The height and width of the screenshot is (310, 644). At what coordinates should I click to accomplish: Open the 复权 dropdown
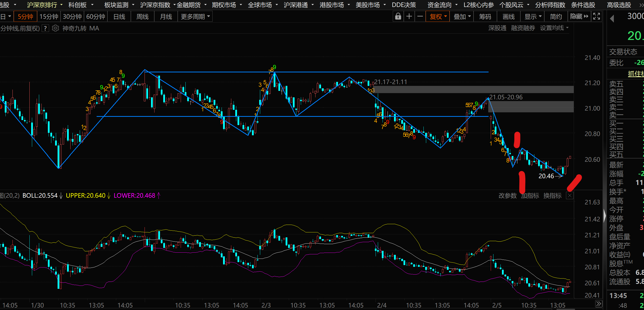pos(438,16)
